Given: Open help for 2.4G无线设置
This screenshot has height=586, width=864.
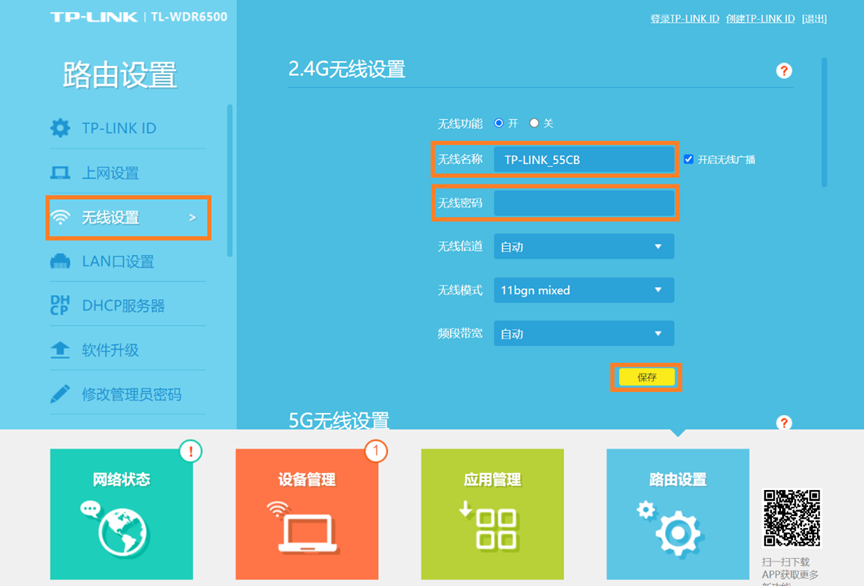Looking at the screenshot, I should pyautogui.click(x=784, y=71).
